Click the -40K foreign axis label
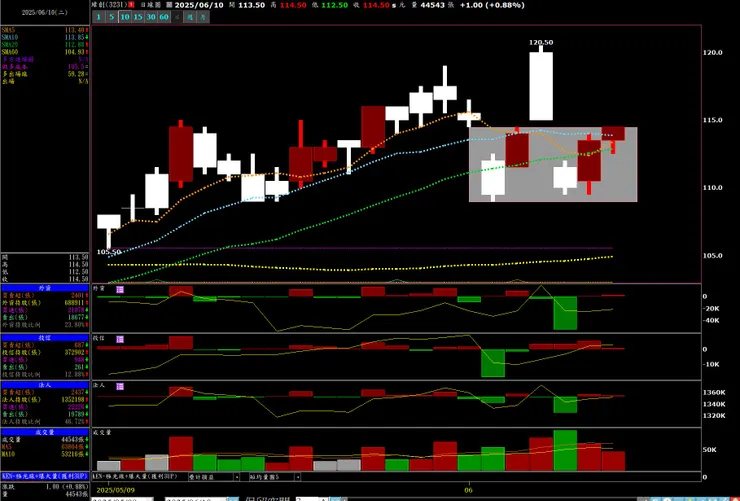 [711, 321]
